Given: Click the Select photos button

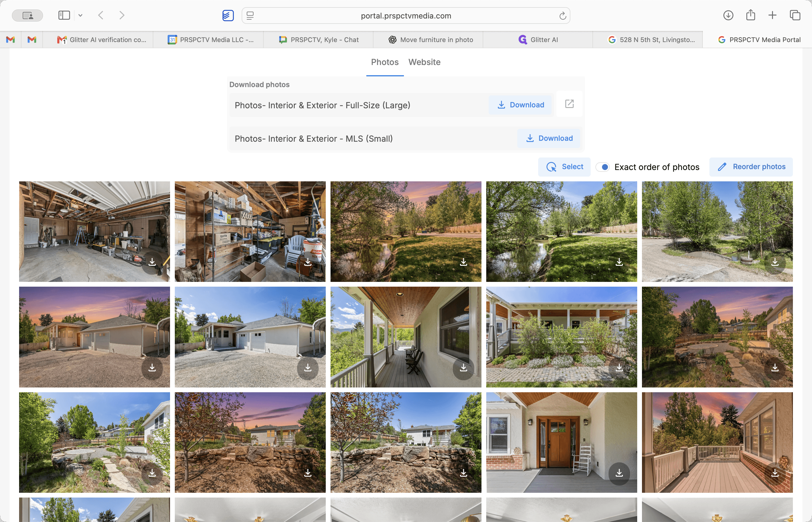Looking at the screenshot, I should tap(564, 167).
